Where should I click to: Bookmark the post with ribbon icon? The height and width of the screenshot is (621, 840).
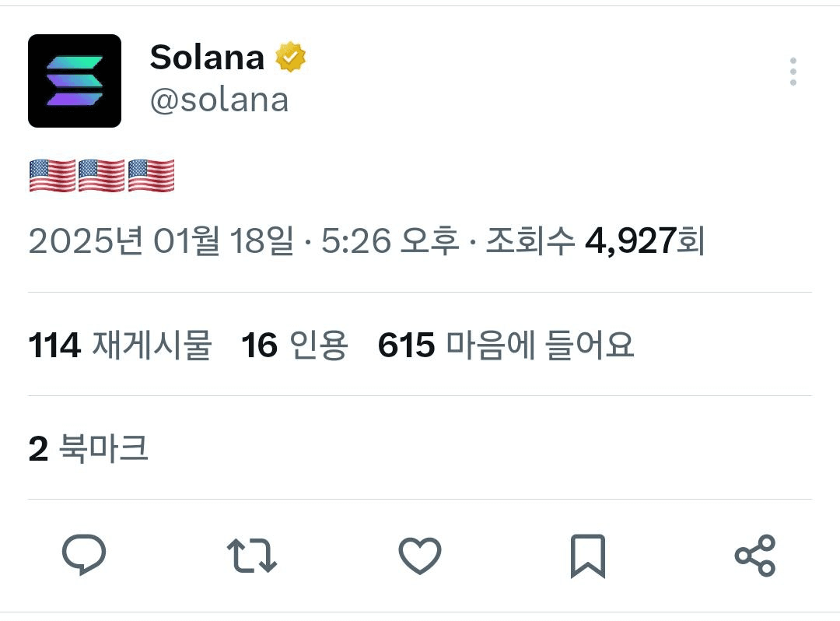pos(588,556)
